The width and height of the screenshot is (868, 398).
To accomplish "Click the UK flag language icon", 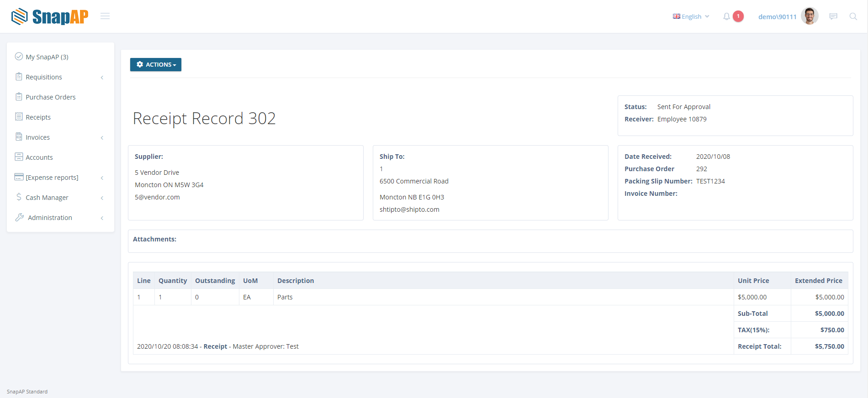I will click(x=677, y=16).
